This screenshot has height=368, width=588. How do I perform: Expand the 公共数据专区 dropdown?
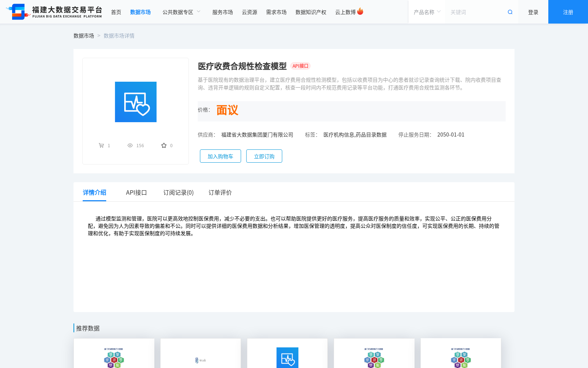[x=182, y=12]
